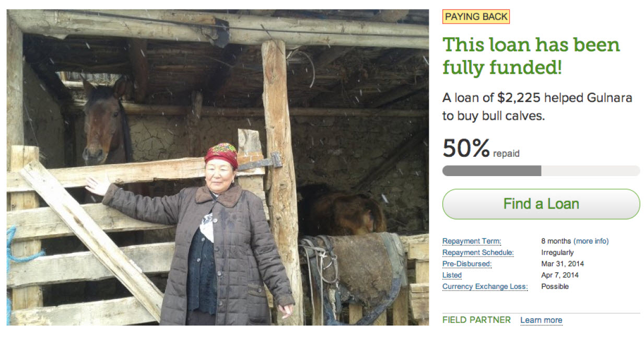
Task: Click the Apr 7, 2014 listed date
Action: pos(560,275)
